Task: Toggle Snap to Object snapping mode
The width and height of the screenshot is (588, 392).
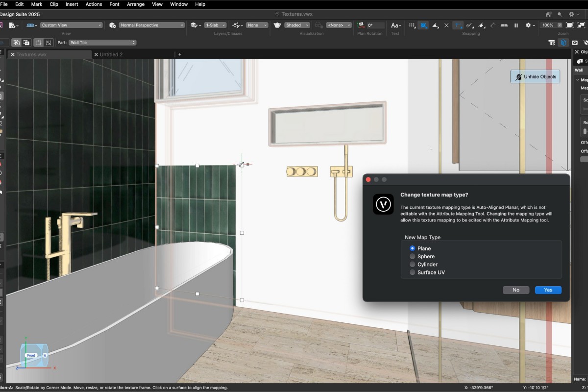Action: click(x=423, y=25)
